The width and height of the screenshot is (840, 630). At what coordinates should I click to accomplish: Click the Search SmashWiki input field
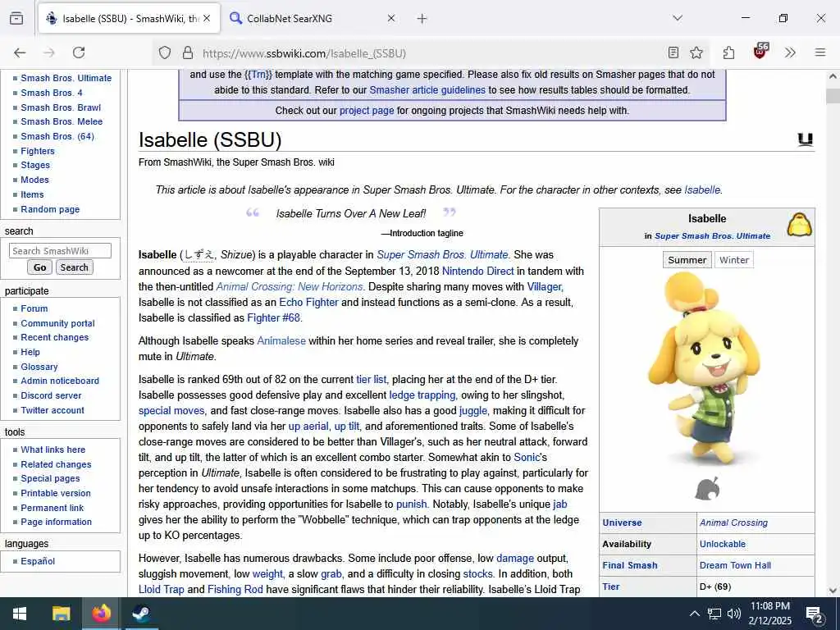pyautogui.click(x=60, y=251)
